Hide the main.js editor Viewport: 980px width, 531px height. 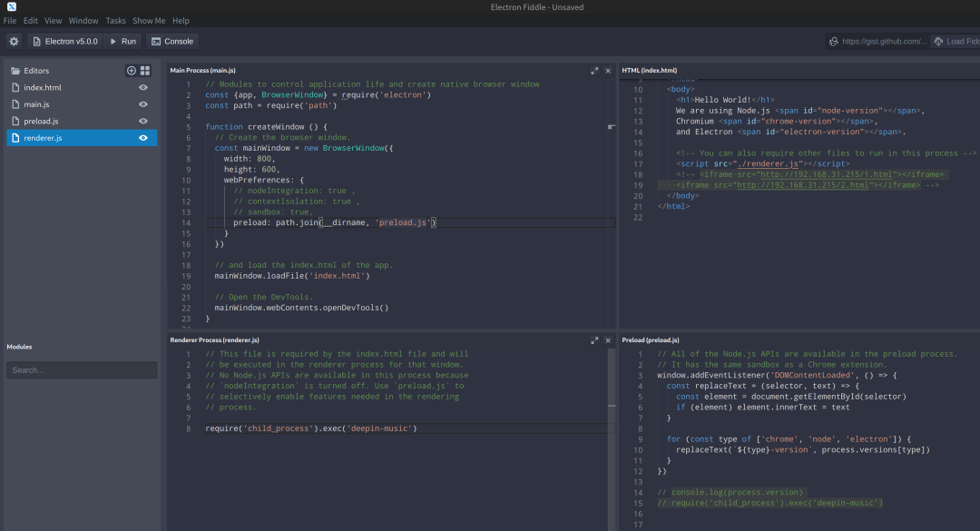[143, 104]
